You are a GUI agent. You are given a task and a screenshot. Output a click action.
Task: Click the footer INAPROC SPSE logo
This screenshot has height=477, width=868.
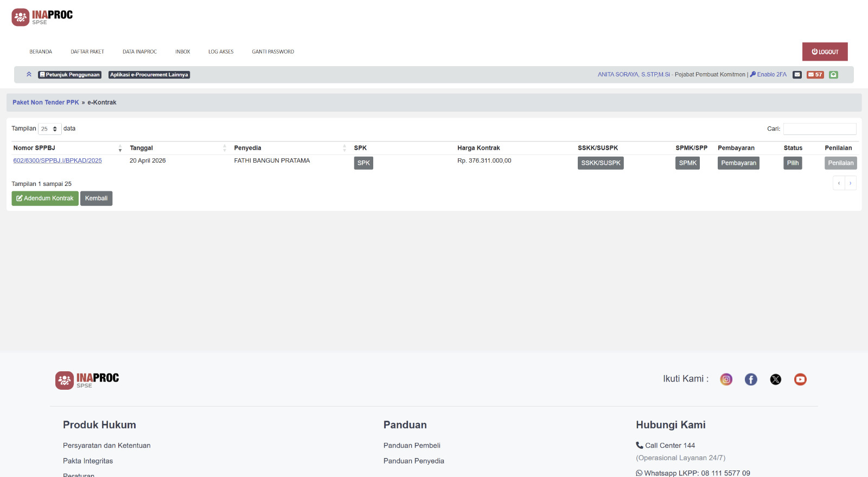(87, 381)
